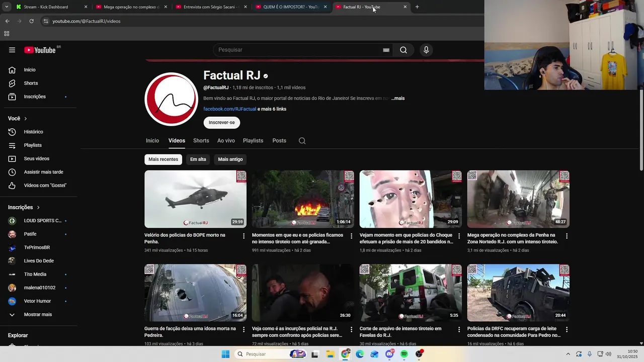
Task: Click the Factual RJ channel avatar
Action: pyautogui.click(x=171, y=99)
